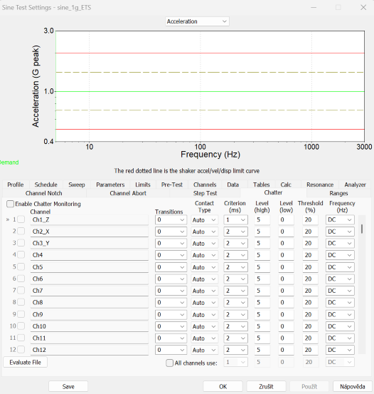This screenshot has height=394, width=374.
Task: Tick the checkbox for Ch12 row
Action: coord(21,350)
